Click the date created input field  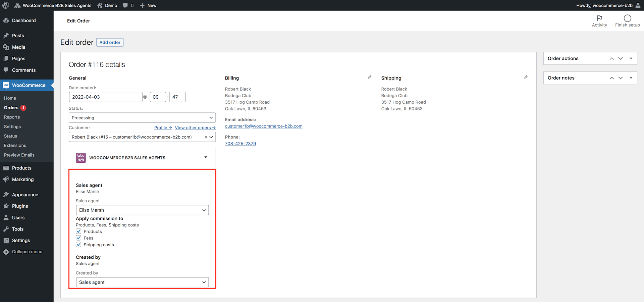pyautogui.click(x=105, y=97)
